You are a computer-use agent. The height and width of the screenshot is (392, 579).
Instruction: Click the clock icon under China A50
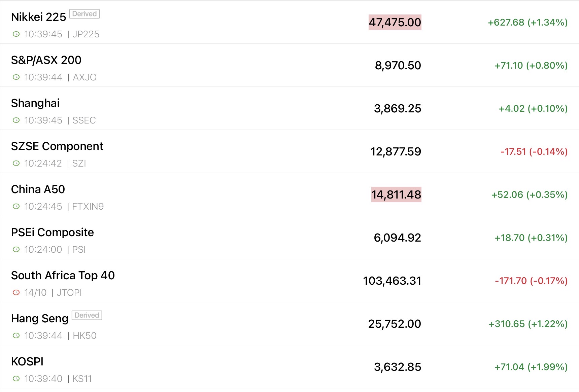point(16,206)
